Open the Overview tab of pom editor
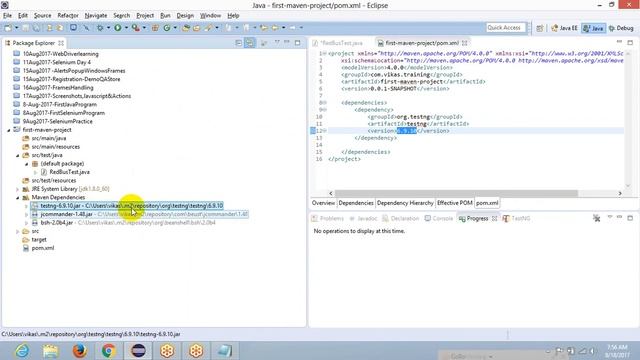 pos(323,203)
